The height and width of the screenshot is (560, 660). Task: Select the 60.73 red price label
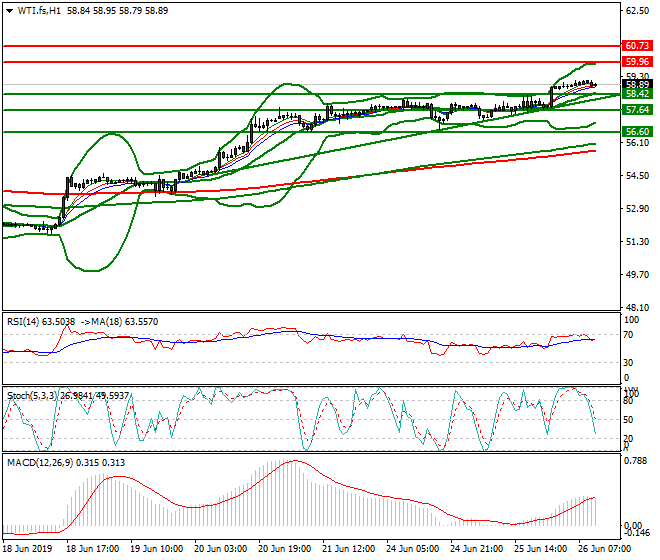point(637,45)
